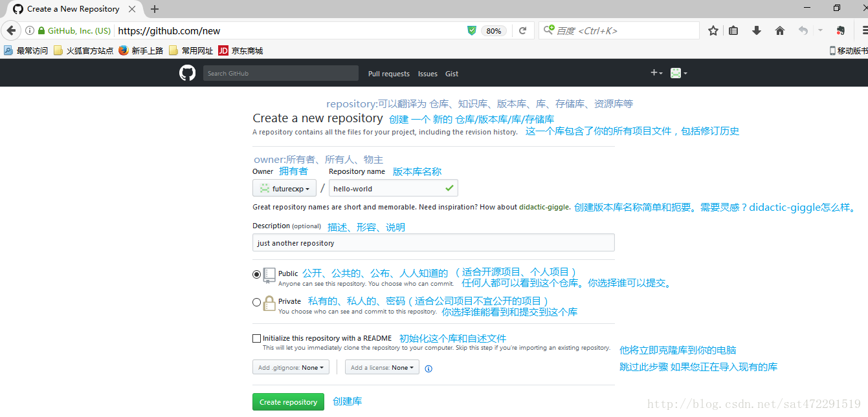Click the Description input field

(434, 242)
